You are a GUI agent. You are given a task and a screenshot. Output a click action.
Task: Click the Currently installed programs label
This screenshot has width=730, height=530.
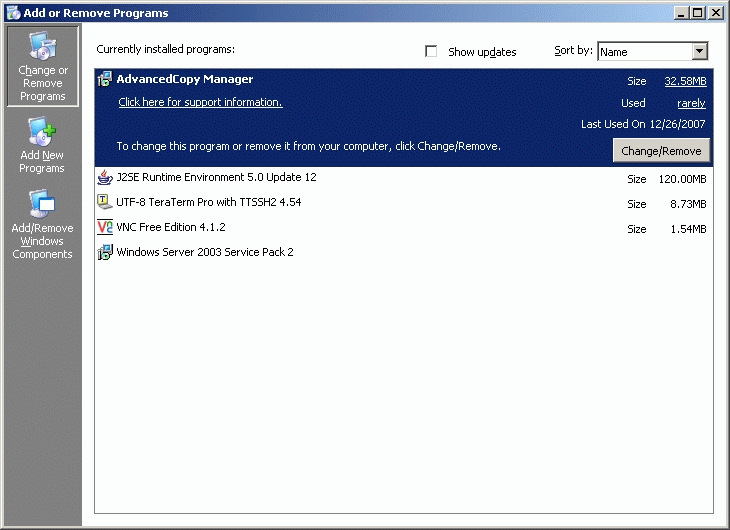[166, 49]
